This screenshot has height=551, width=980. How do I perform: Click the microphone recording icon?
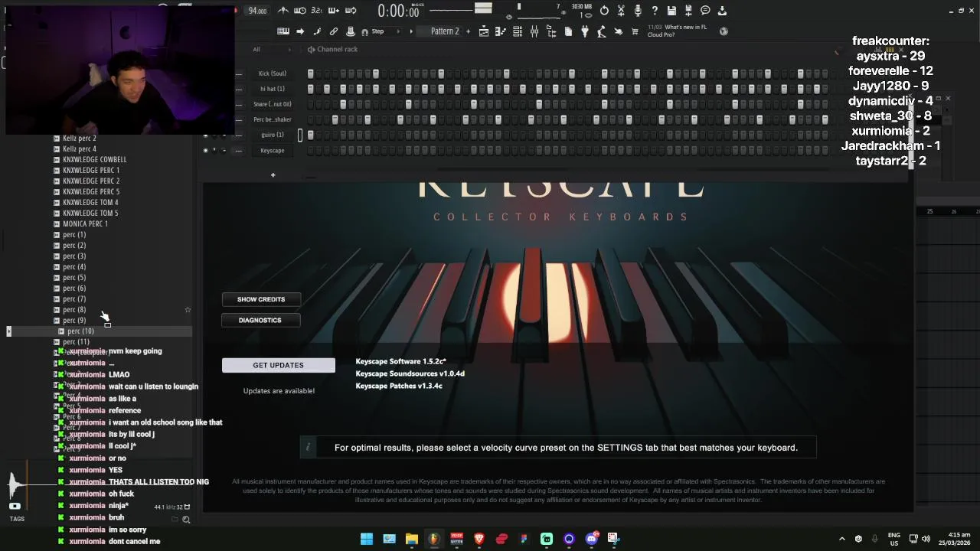[x=638, y=11]
